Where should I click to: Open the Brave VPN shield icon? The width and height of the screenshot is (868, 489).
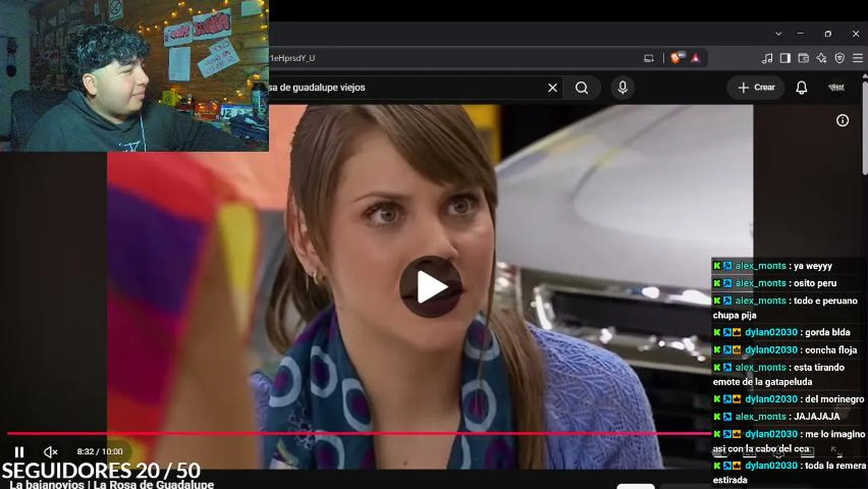839,58
